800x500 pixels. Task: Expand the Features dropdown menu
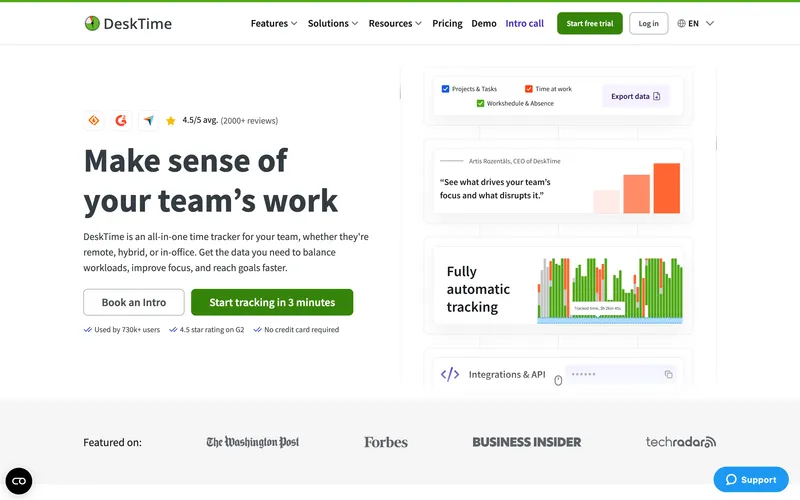click(274, 23)
